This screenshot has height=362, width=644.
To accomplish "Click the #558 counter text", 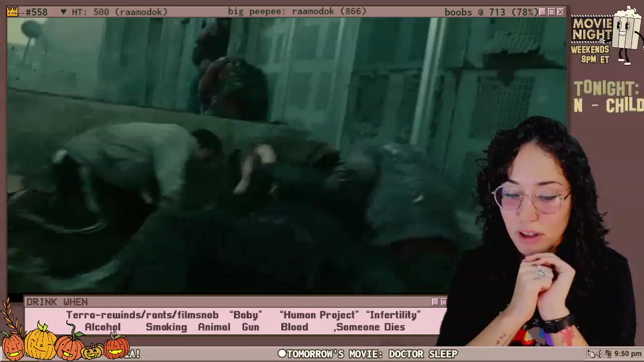I will (x=37, y=12).
